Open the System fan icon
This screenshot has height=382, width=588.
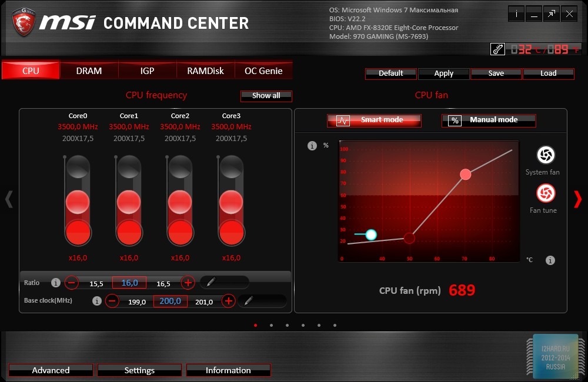546,155
